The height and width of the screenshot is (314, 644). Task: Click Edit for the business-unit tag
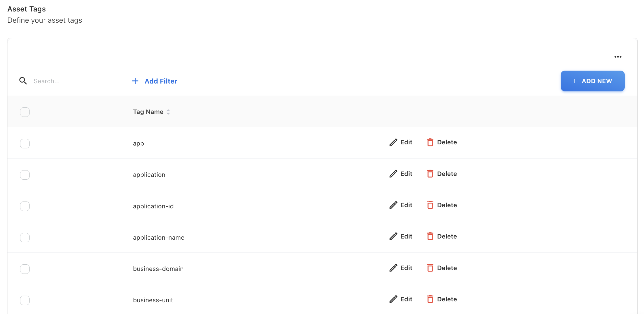pos(406,299)
